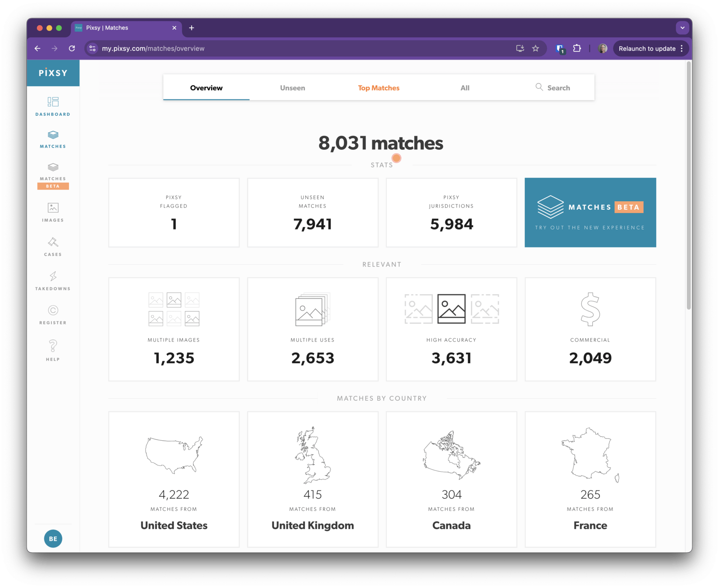Viewport: 719px width, 588px height.
Task: Click the High Accuracy image icon
Action: 452,309
